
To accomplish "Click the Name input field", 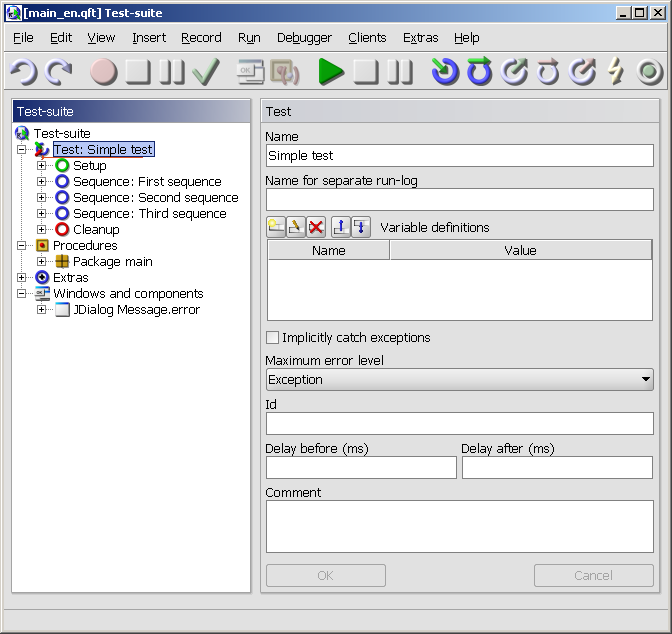I will [x=459, y=156].
